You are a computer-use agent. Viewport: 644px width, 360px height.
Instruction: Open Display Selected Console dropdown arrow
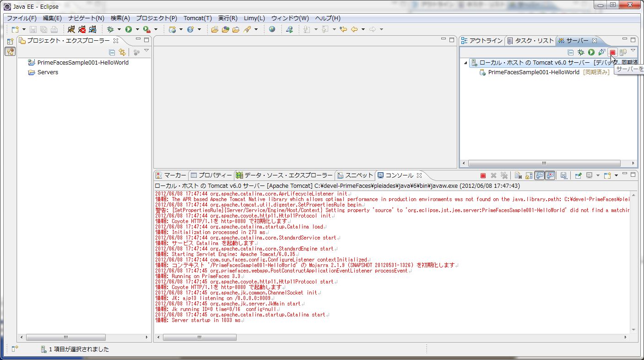(x=598, y=175)
